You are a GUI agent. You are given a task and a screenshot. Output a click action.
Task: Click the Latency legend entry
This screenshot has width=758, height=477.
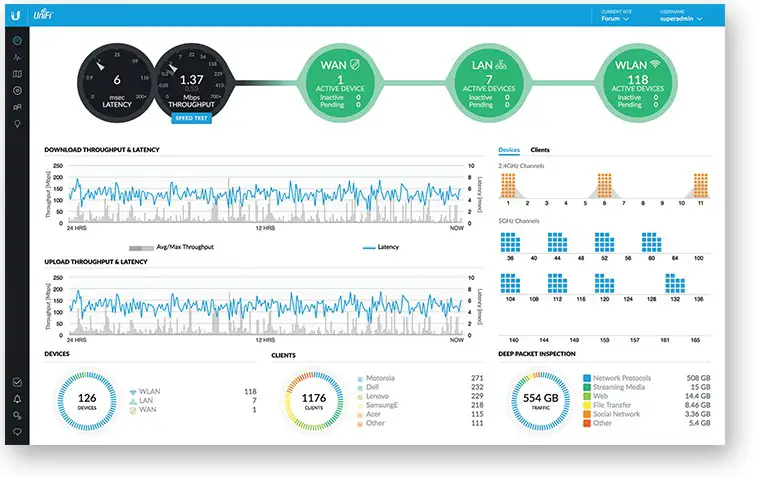381,247
